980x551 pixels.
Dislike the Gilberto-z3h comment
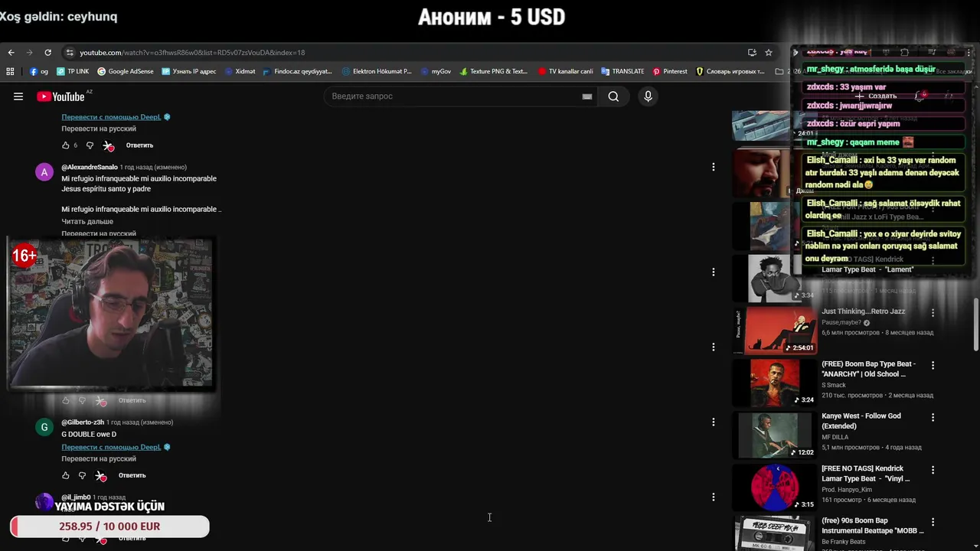(x=83, y=475)
